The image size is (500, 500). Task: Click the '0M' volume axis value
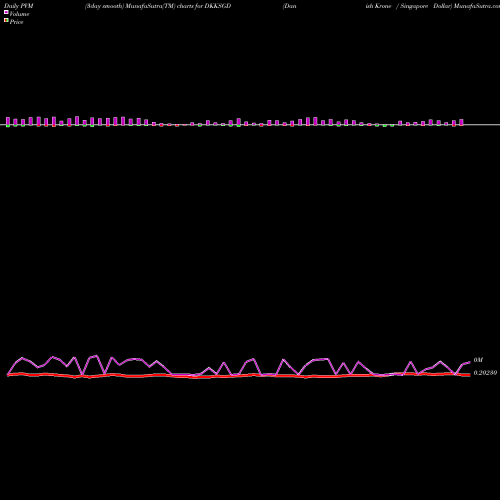click(x=478, y=360)
